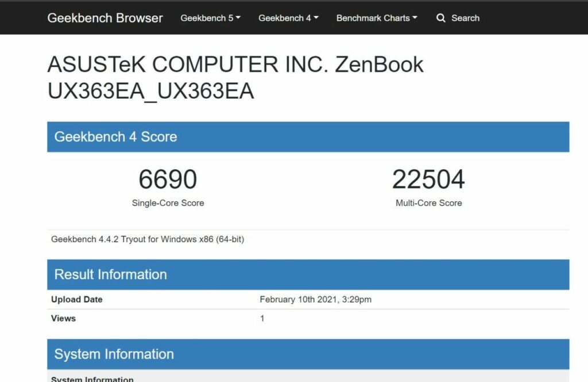The image size is (588, 382).
Task: Click the Views row label
Action: click(x=64, y=318)
